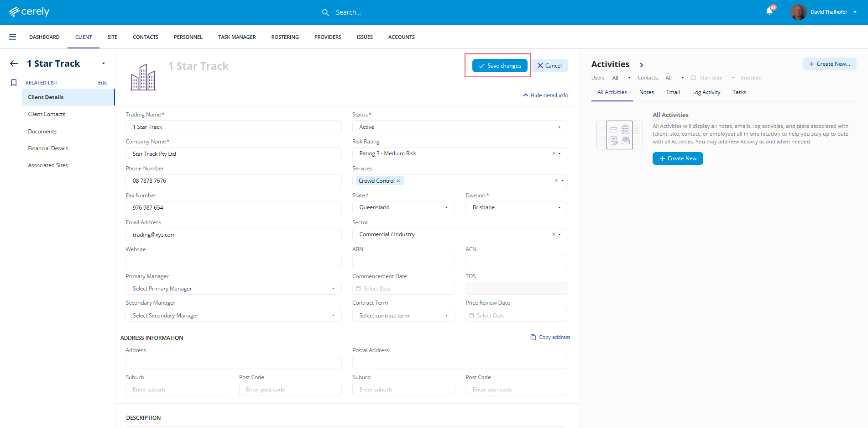
Task: Expand the Activities panel chevron
Action: coord(641,65)
